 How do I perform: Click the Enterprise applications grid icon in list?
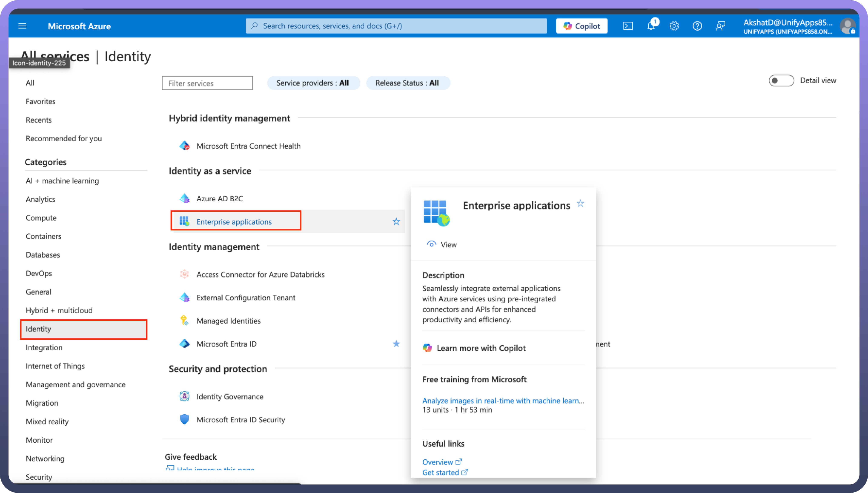click(x=185, y=221)
